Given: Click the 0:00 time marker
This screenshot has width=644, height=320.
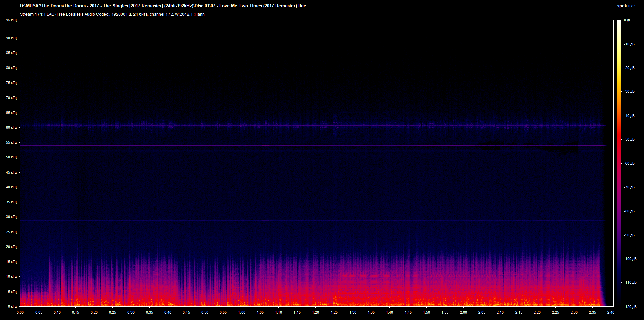Looking at the screenshot, I should tap(20, 312).
